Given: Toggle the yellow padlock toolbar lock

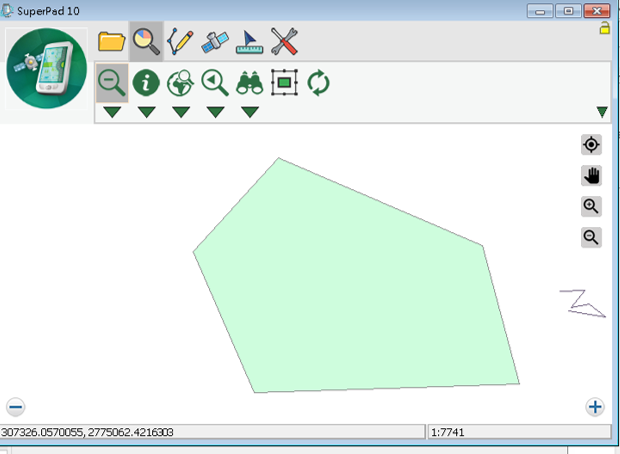Looking at the screenshot, I should (604, 28).
